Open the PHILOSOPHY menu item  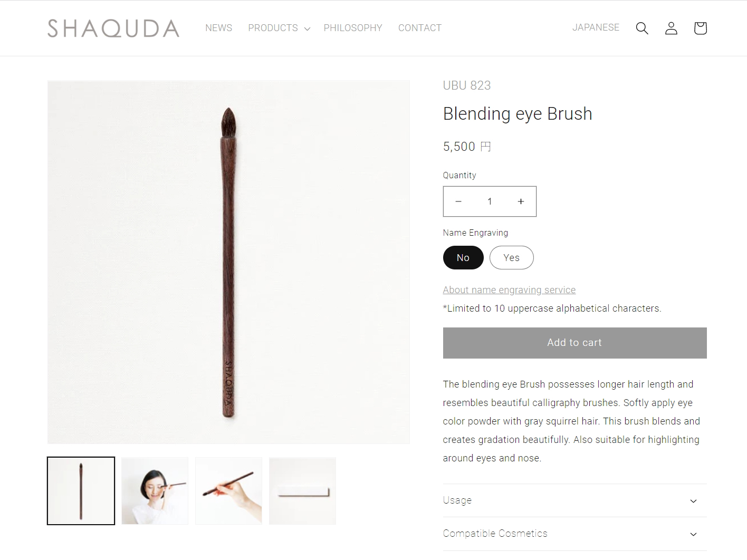point(353,28)
